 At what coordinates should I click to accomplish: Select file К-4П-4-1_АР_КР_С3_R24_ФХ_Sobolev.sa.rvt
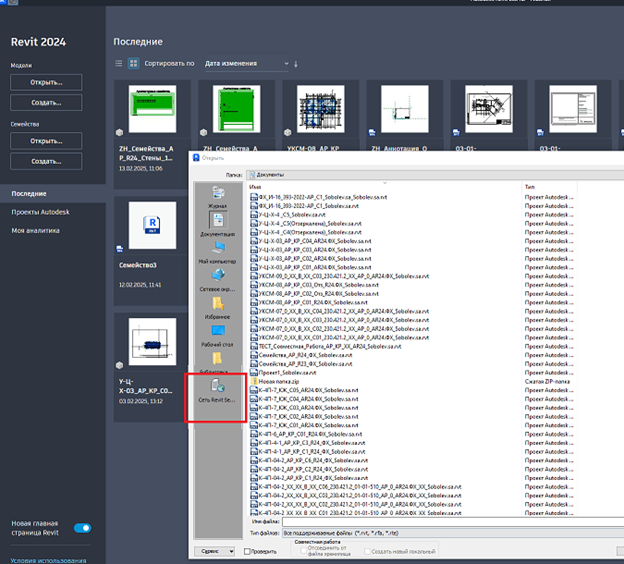click(x=312, y=443)
